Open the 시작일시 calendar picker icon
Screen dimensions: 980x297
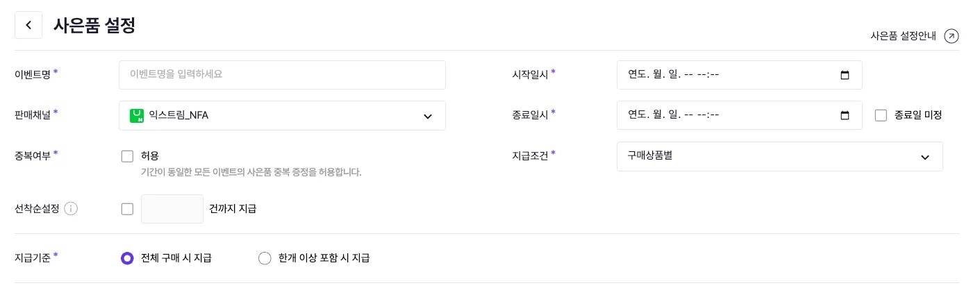845,75
